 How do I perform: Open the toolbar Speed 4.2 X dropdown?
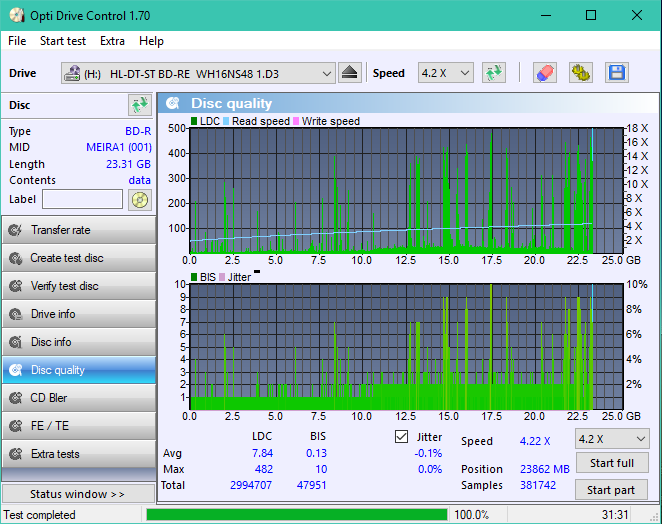pyautogui.click(x=445, y=73)
